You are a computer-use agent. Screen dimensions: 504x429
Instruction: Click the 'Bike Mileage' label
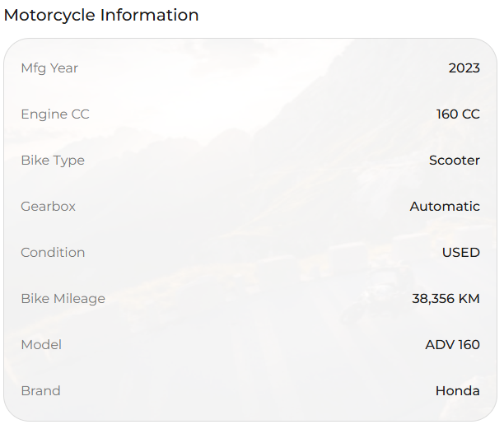[x=63, y=299]
